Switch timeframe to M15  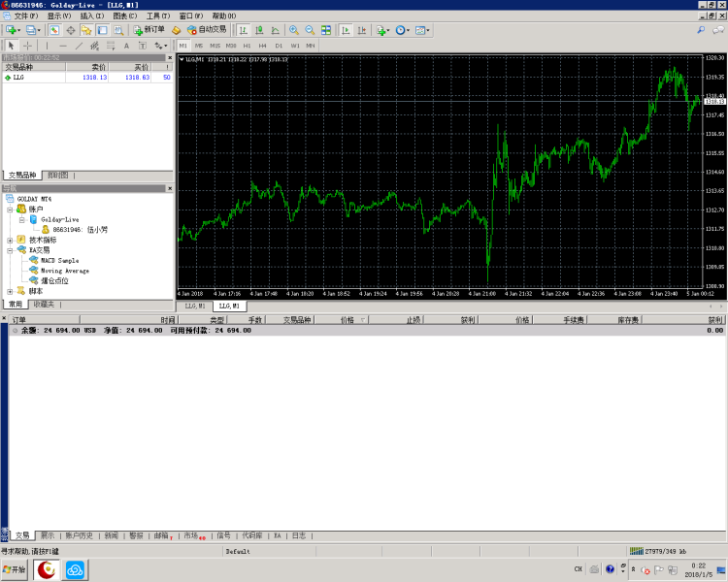215,46
